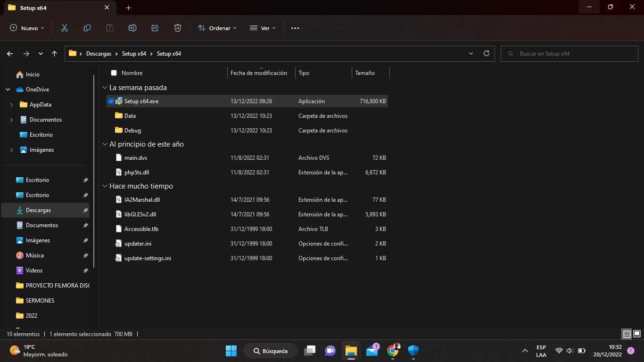Click the Share icon in toolbar
Viewport: 644px width, 362px height.
pos(155,28)
